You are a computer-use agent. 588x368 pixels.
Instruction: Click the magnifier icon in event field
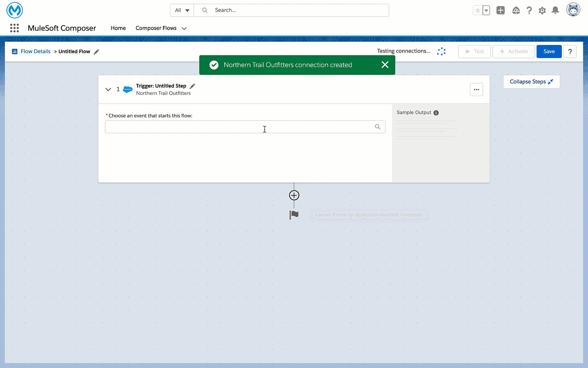tap(378, 127)
